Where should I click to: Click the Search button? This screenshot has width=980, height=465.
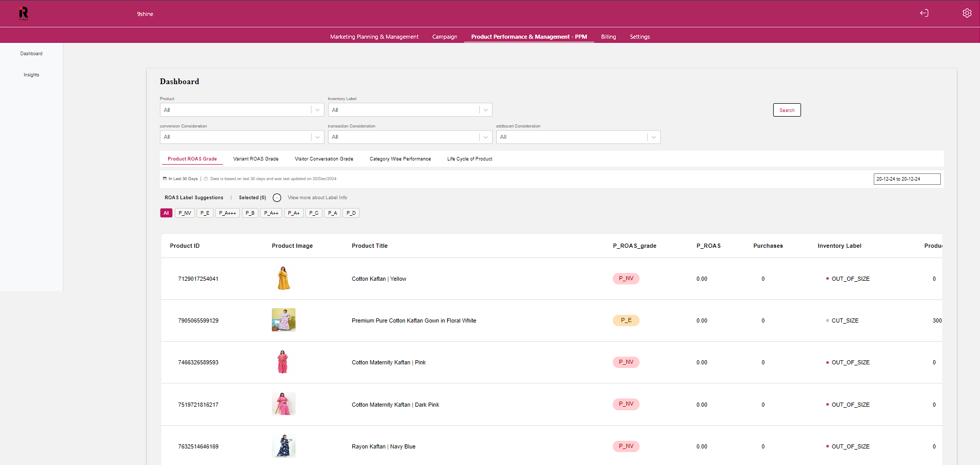pyautogui.click(x=787, y=110)
